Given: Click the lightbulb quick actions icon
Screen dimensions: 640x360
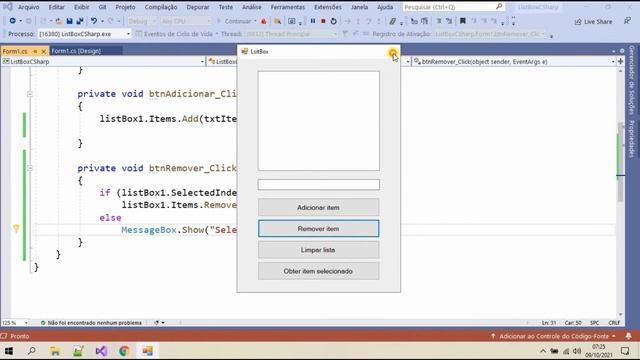Looking at the screenshot, I should [x=16, y=229].
